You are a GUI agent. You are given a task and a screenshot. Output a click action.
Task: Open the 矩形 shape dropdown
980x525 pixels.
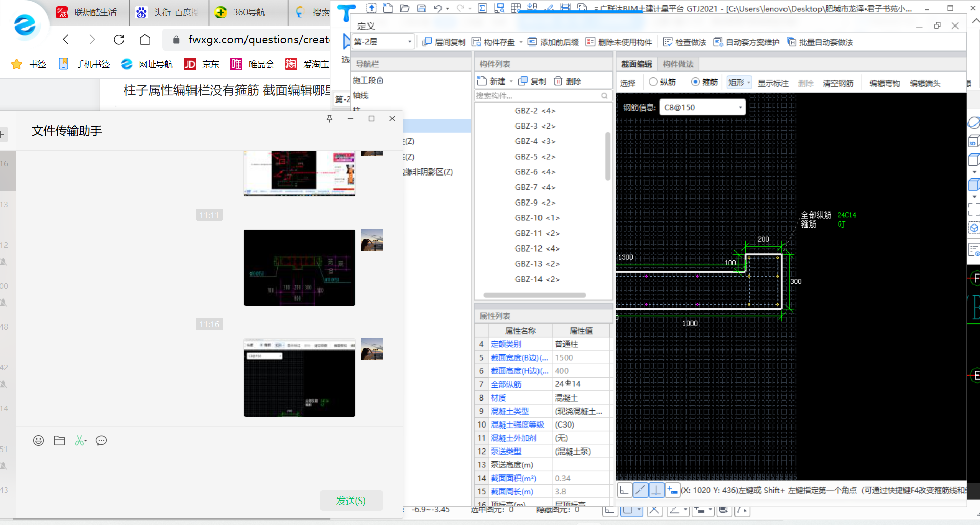coord(739,83)
